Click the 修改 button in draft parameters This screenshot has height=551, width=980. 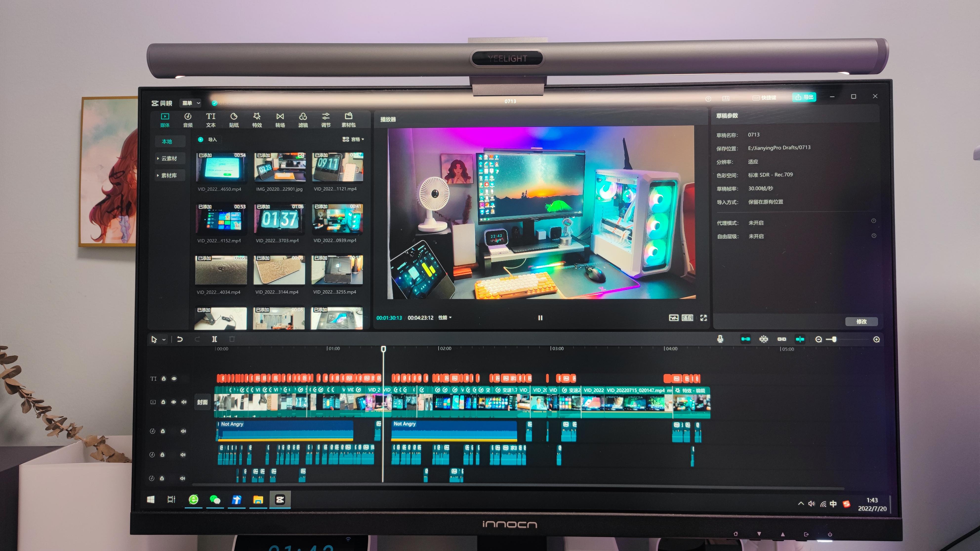coord(861,321)
